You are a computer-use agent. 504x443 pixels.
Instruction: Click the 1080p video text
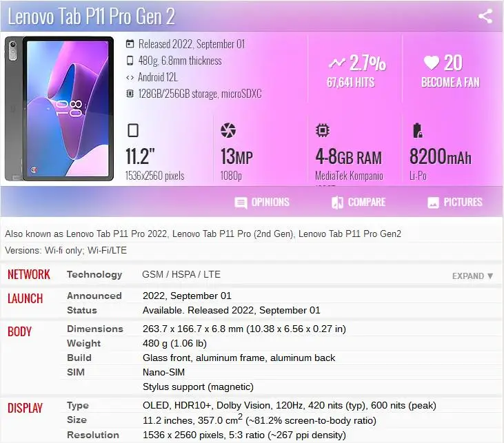(231, 176)
